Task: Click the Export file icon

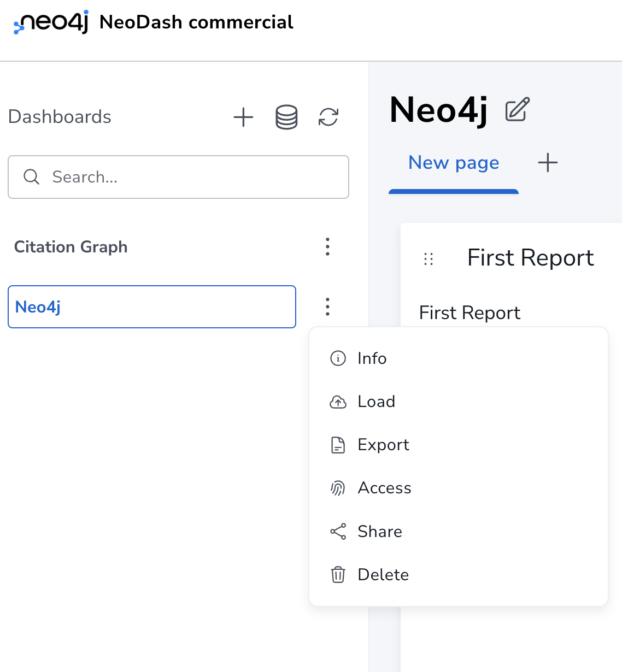Action: [338, 445]
